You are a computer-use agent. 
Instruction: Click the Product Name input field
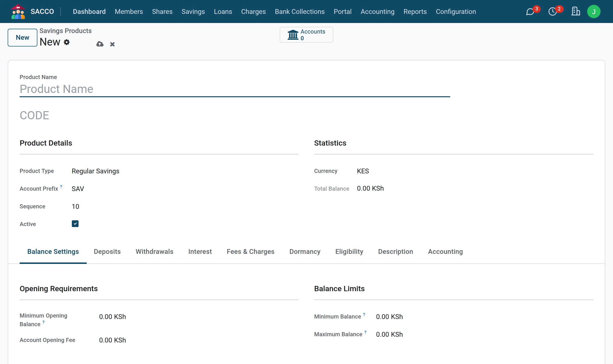point(235,89)
